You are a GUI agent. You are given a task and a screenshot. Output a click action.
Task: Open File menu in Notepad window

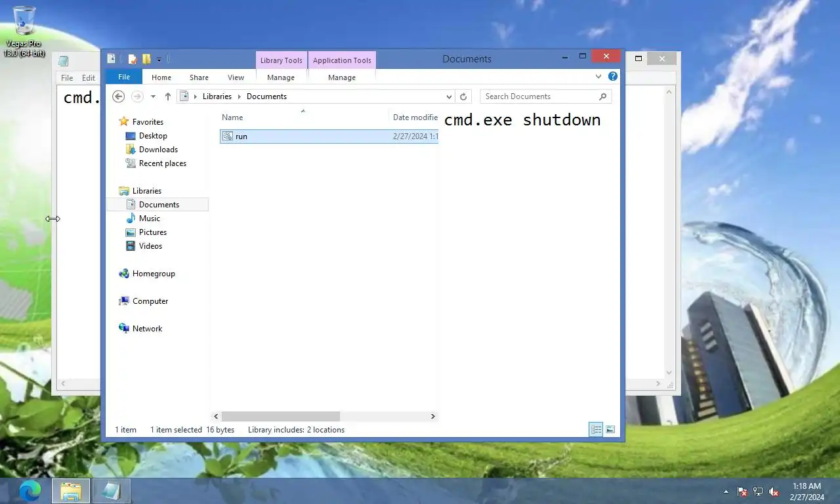(67, 77)
